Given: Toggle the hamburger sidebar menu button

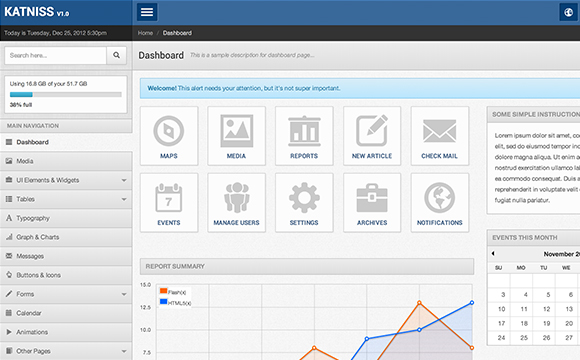Looking at the screenshot, I should [x=147, y=12].
